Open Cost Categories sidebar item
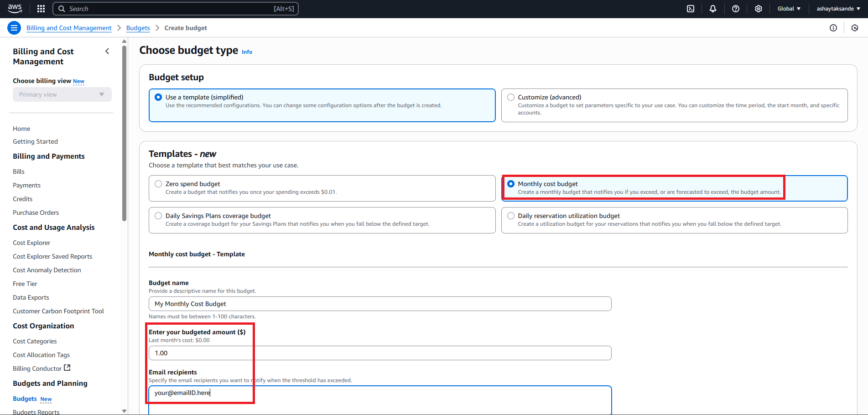This screenshot has height=415, width=868. coord(35,341)
